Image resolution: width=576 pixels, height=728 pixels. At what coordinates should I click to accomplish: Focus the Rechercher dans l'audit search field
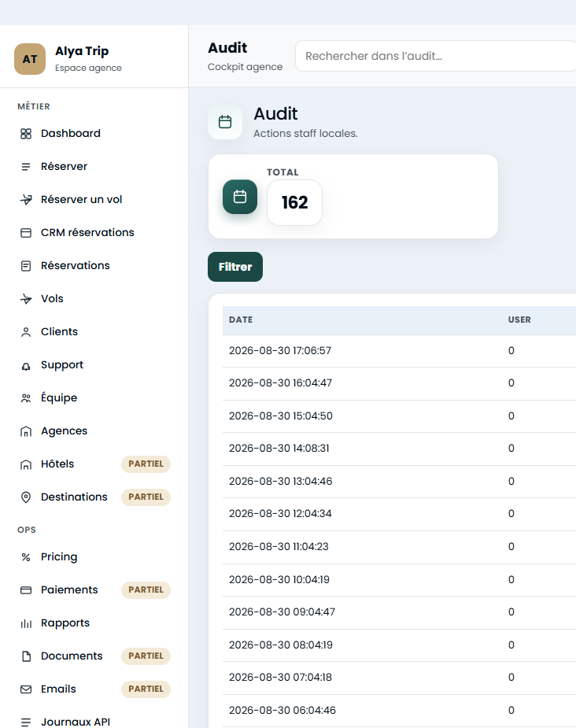pyautogui.click(x=435, y=56)
